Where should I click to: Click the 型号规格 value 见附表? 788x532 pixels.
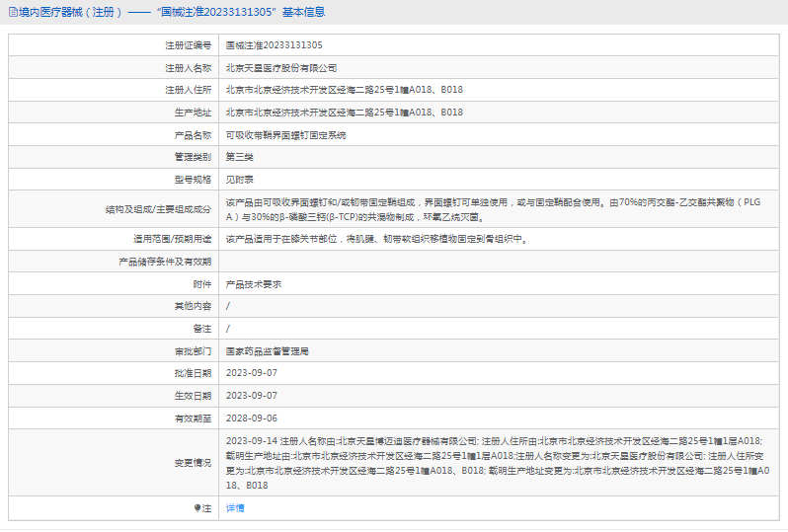tap(239, 180)
